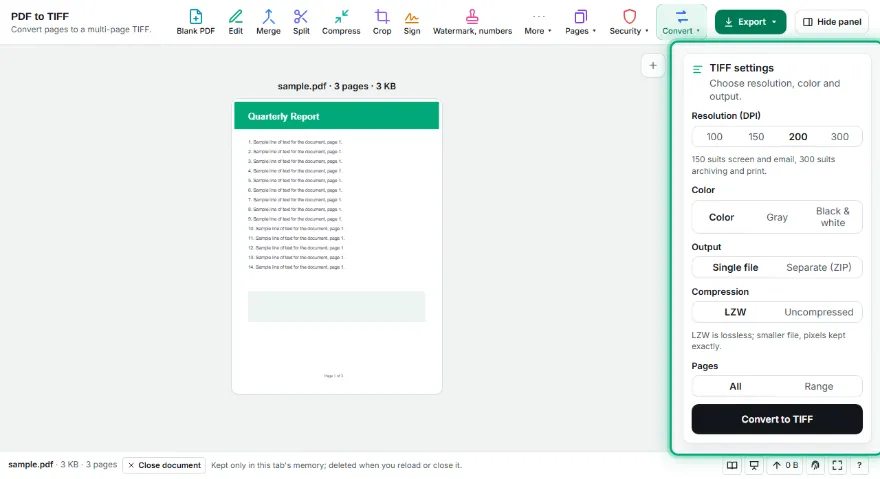Screen dimensions: 880x479
Task: Set resolution to 300 DPI
Action: [x=840, y=136]
